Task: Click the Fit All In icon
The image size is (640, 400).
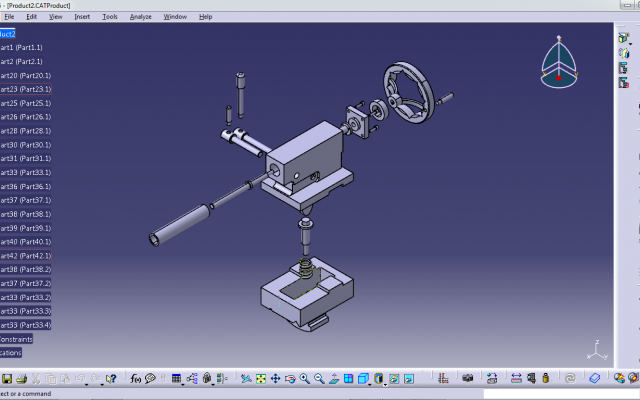Action: coord(261,379)
